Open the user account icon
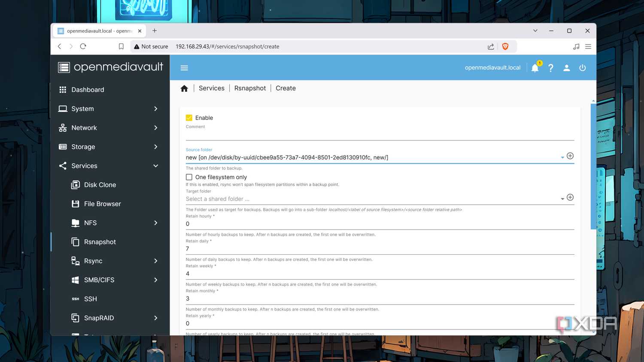 pos(567,68)
